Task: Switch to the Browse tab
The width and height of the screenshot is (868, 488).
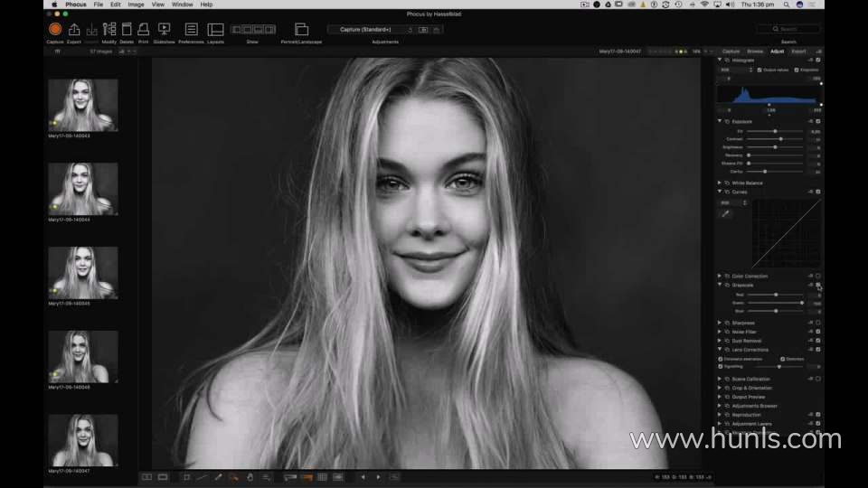Action: coord(754,52)
